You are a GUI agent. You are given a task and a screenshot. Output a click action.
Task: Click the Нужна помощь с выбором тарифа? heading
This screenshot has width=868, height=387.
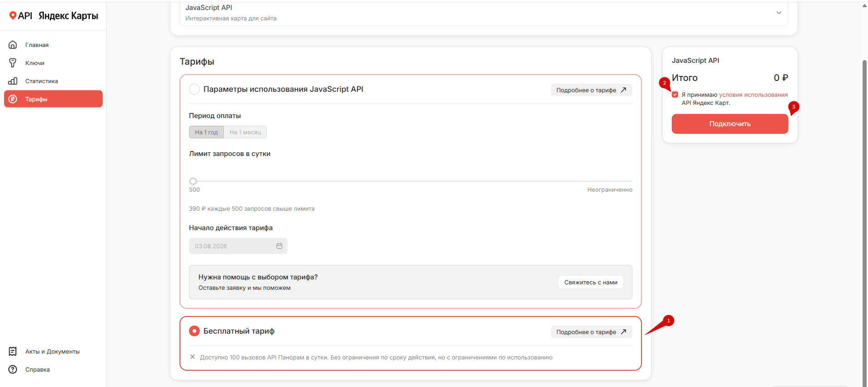(x=258, y=277)
